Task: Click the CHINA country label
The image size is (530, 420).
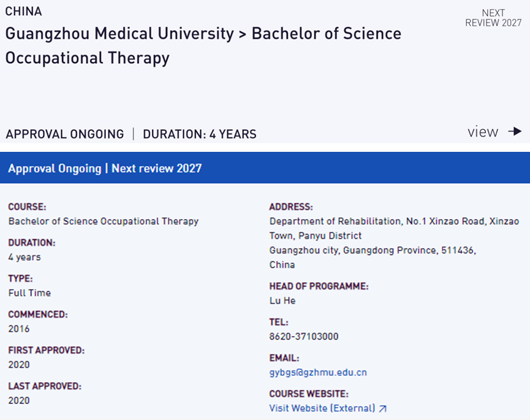Action: pyautogui.click(x=24, y=12)
